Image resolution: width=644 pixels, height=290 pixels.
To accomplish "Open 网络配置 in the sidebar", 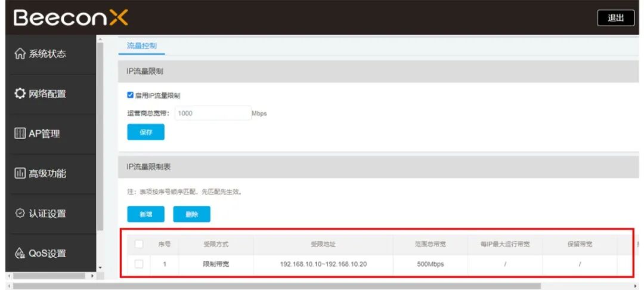I will (x=49, y=94).
